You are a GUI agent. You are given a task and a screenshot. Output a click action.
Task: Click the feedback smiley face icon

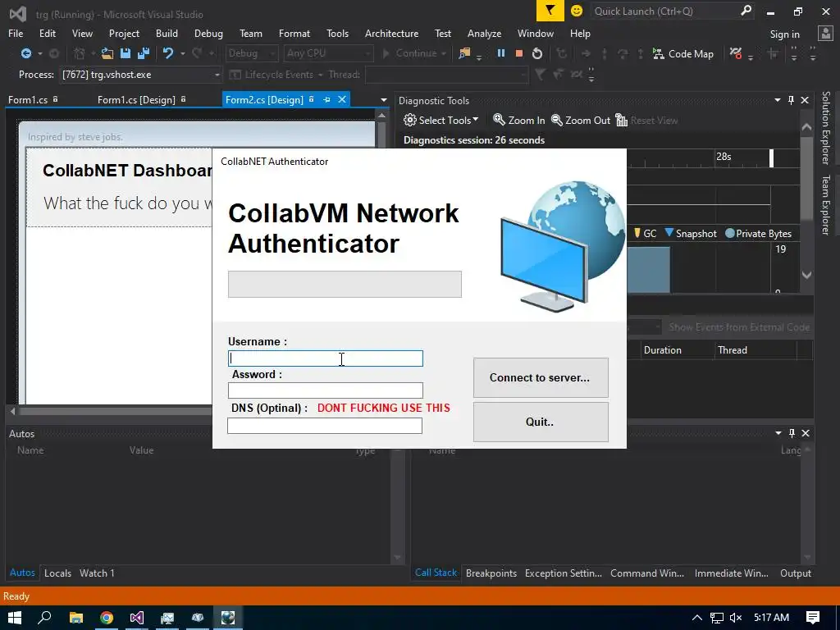coord(577,11)
